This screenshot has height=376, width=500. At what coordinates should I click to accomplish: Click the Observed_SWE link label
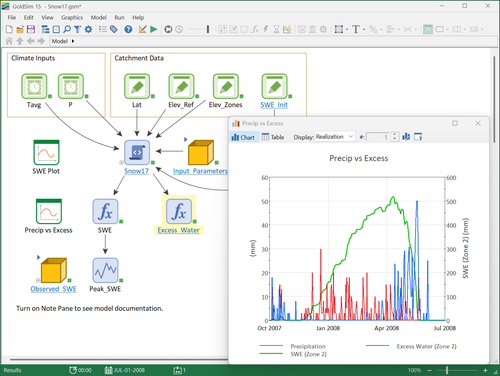(53, 289)
